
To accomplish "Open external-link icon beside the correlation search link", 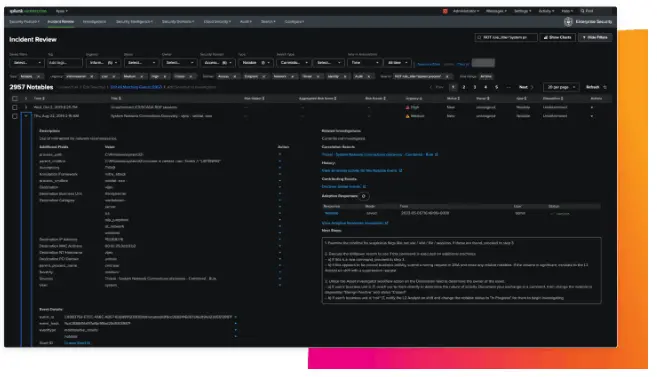I will click(x=437, y=155).
